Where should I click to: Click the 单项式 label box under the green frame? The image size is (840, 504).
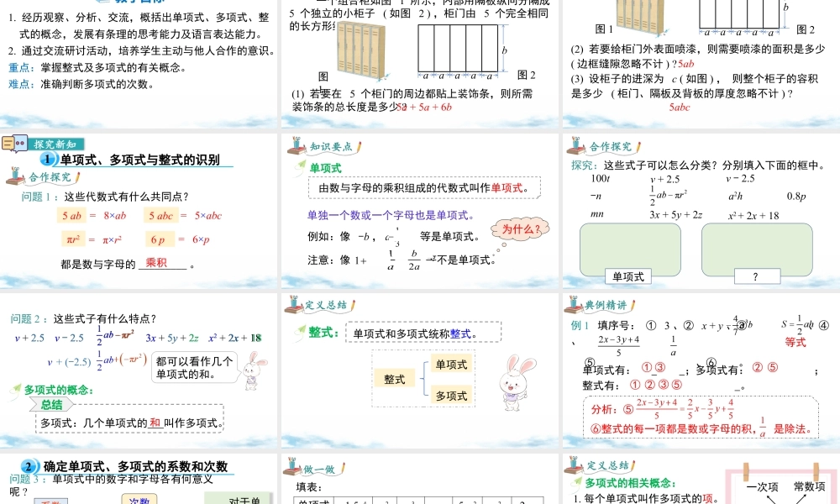(629, 276)
